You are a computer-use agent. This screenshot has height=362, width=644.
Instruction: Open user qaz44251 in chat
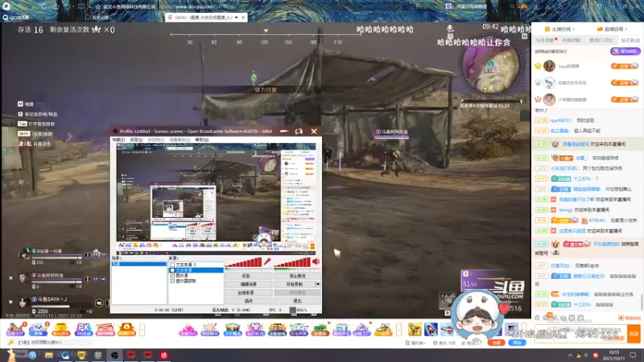point(561,120)
